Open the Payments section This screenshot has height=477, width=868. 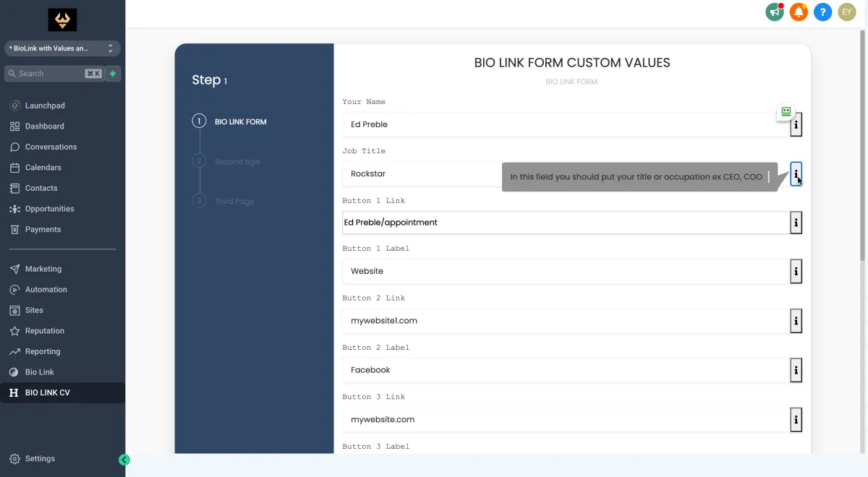pyautogui.click(x=42, y=229)
